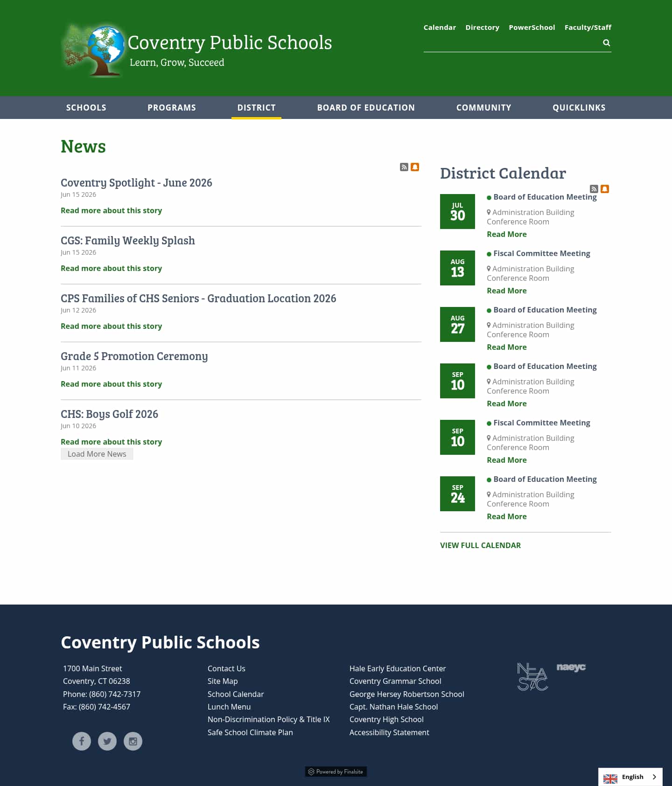The width and height of the screenshot is (672, 786).
Task: Open VIEW FULL CALENDAR link
Action: 480,545
